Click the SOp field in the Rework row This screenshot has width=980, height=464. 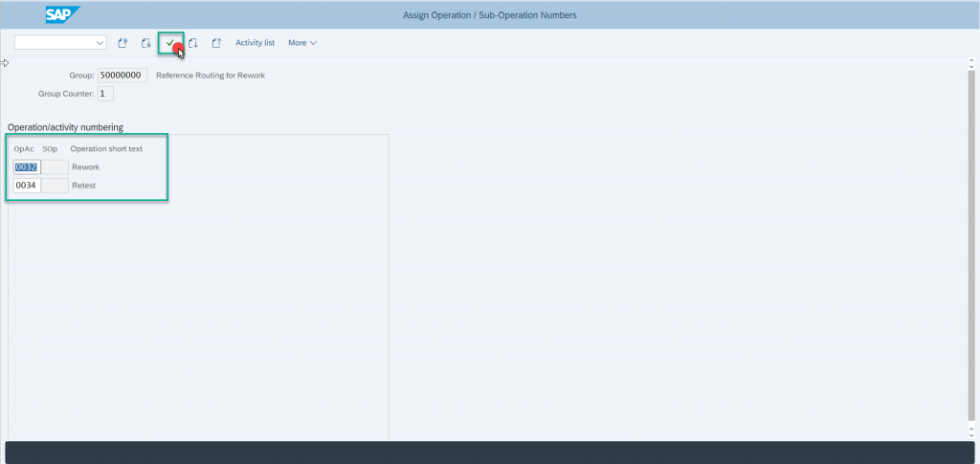(55, 166)
